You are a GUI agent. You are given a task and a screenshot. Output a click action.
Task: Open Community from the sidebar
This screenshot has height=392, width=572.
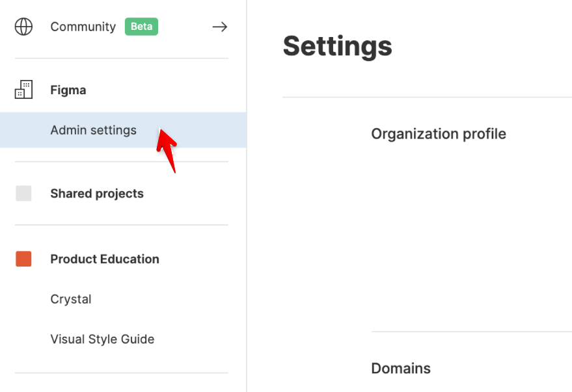83,27
